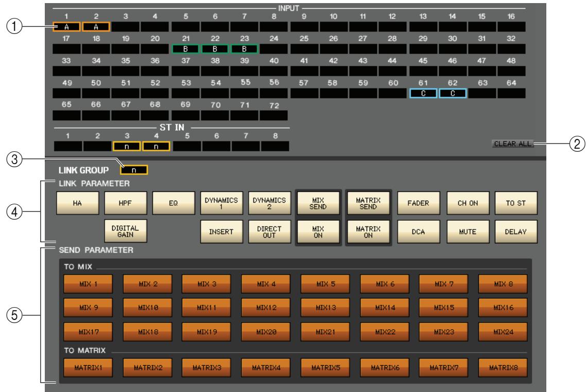The height and width of the screenshot is (392, 587).
Task: Select MIX12 send button
Action: [266, 308]
